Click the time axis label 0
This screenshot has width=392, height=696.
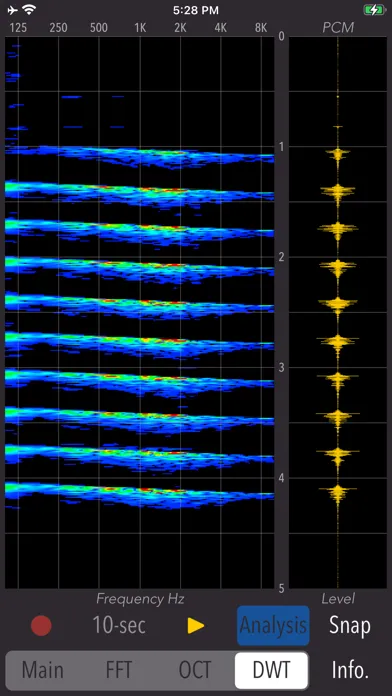[x=281, y=36]
